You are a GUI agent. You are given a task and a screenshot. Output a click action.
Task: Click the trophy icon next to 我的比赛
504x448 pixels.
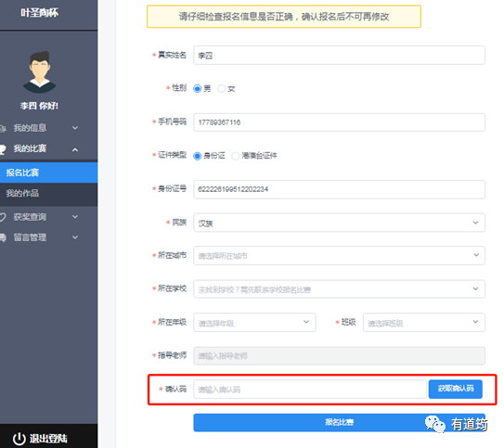(3, 149)
